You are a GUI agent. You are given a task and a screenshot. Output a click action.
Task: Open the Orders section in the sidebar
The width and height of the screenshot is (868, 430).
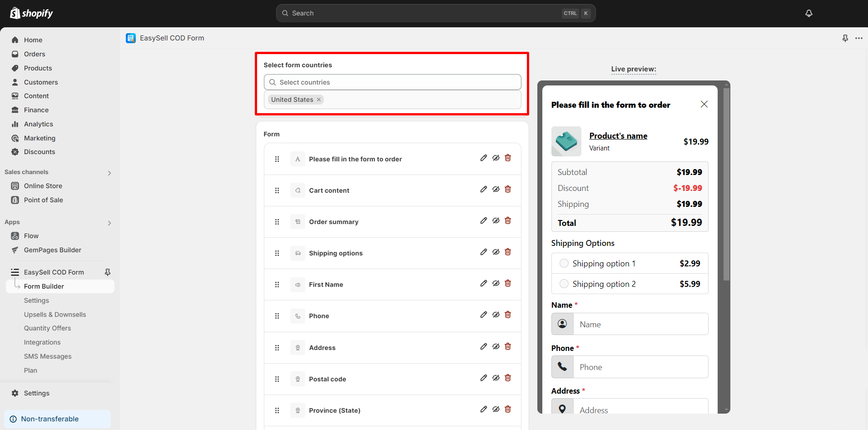tap(34, 54)
